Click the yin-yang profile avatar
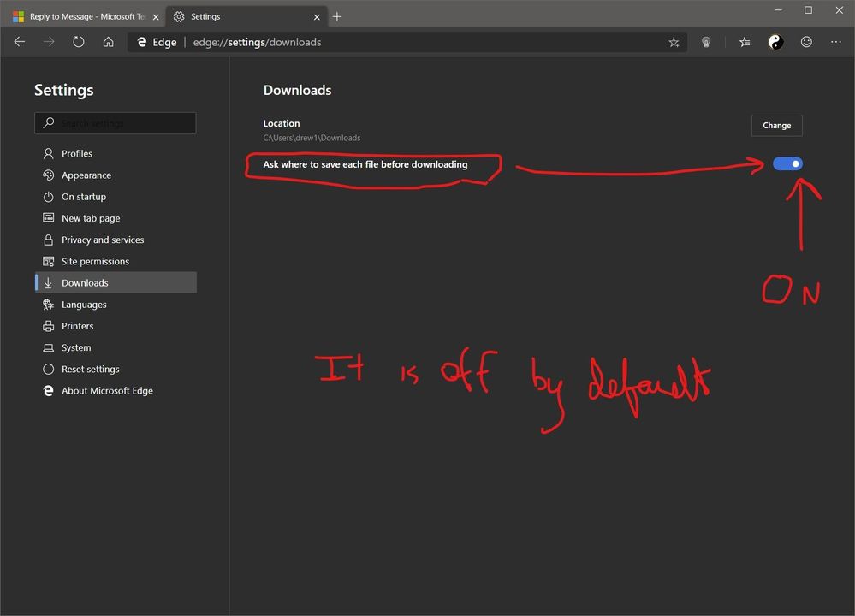Viewport: 855px width, 616px height. pyautogui.click(x=775, y=42)
